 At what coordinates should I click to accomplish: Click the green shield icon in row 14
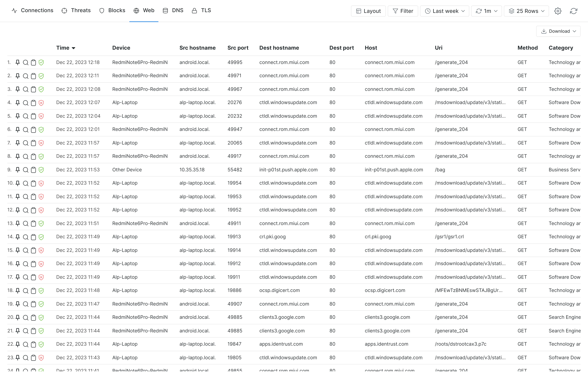coord(41,237)
